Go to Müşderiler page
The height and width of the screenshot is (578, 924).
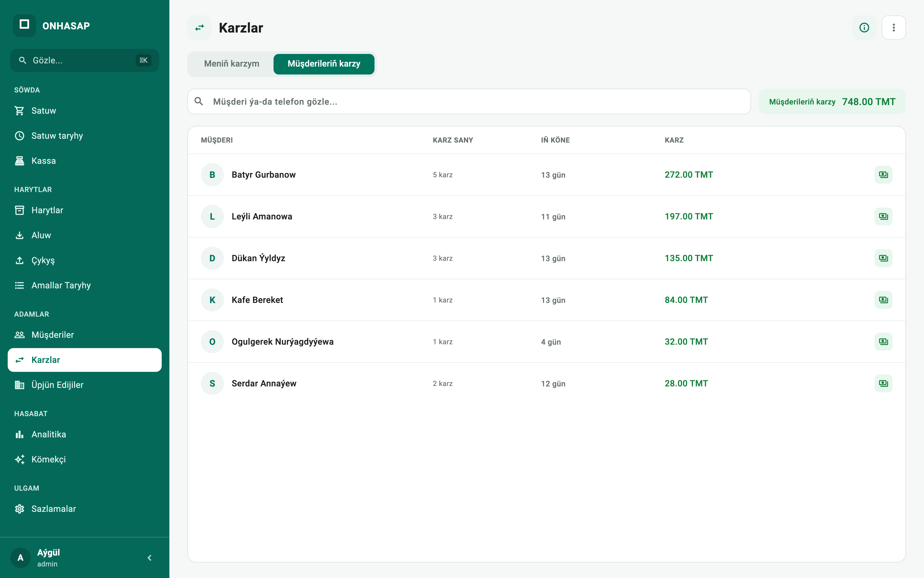pyautogui.click(x=85, y=335)
